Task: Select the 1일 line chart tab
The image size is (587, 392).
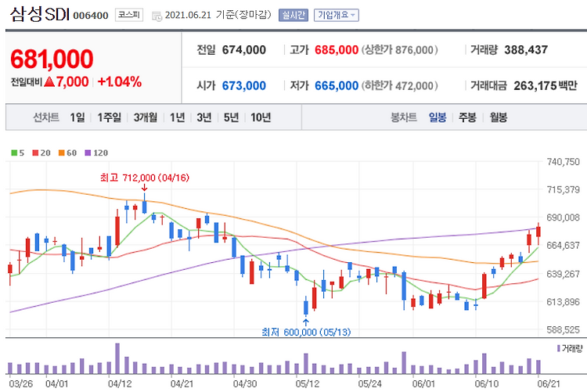Action: pos(77,117)
